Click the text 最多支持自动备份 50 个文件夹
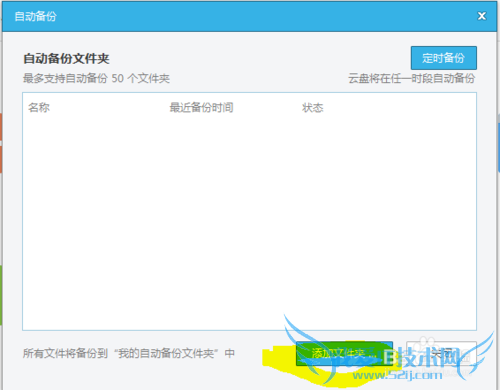Screen dimensions: 500x390 [x=96, y=79]
